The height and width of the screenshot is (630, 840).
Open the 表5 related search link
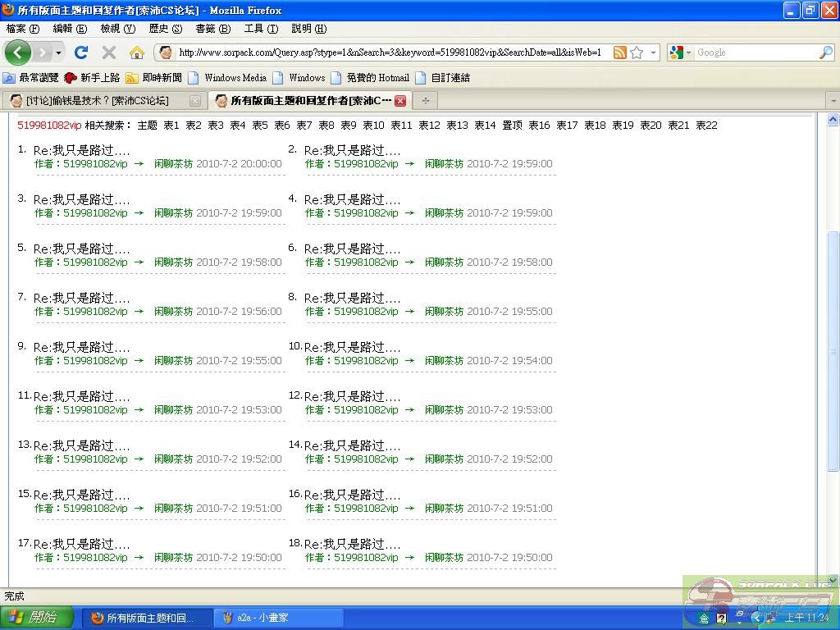259,126
